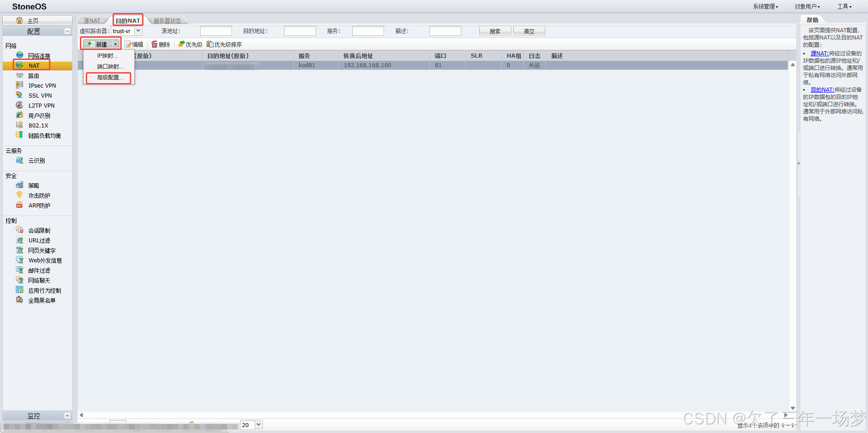Click the 策略 icon
868x433 pixels.
[x=20, y=185]
